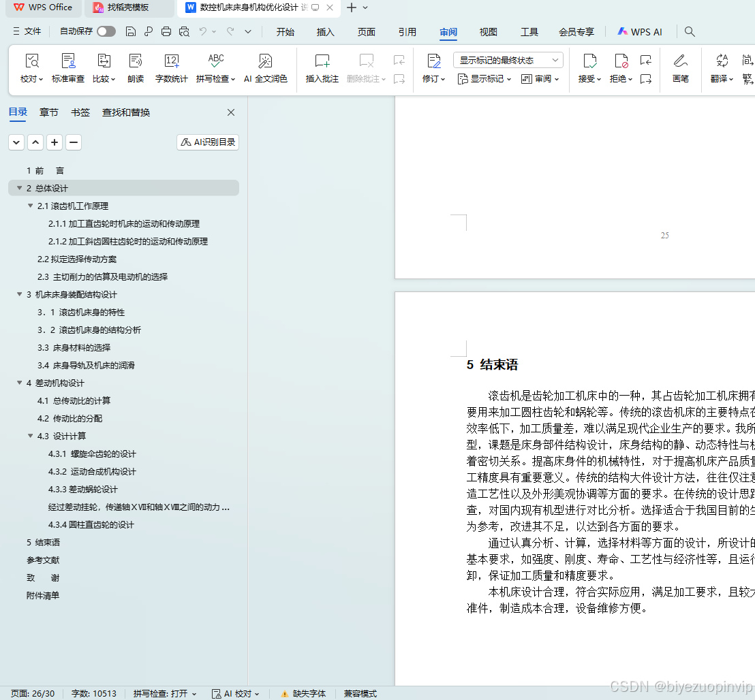
Task: Switch to the 插入 ribbon tab
Action: [x=325, y=31]
